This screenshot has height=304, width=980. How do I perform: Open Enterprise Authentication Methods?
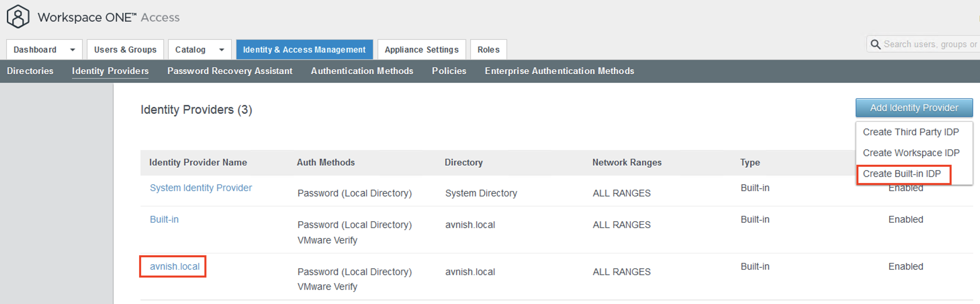pos(559,71)
